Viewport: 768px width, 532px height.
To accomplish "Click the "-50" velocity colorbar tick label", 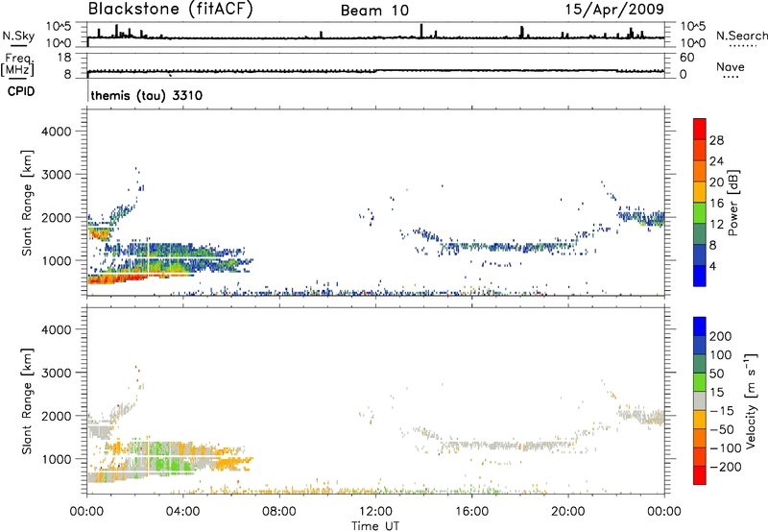I will tap(722, 429).
